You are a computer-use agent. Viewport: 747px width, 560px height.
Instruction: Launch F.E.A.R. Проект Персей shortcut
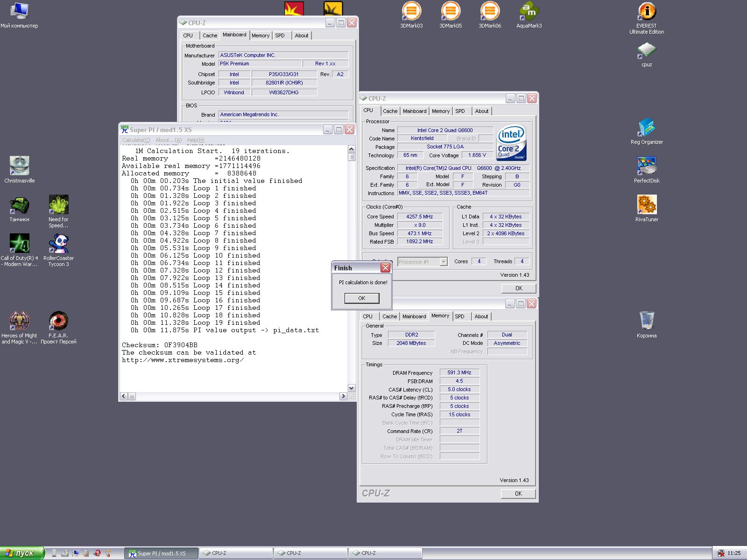[58, 328]
